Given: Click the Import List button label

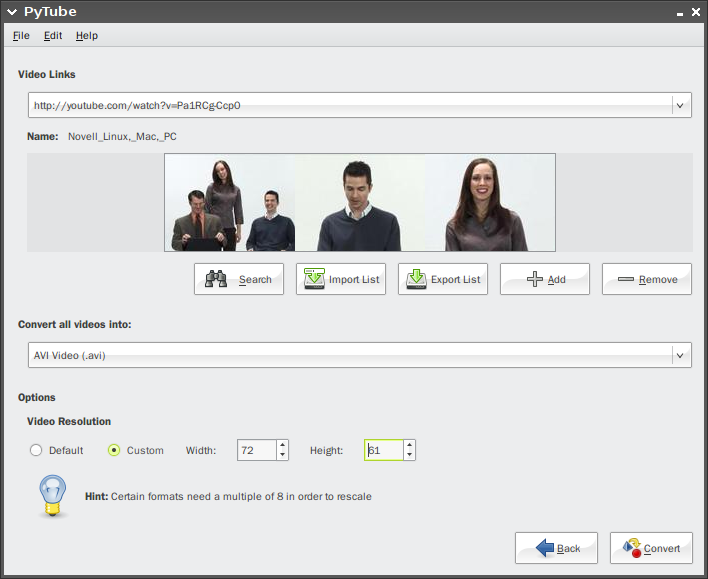Looking at the screenshot, I should coord(354,280).
